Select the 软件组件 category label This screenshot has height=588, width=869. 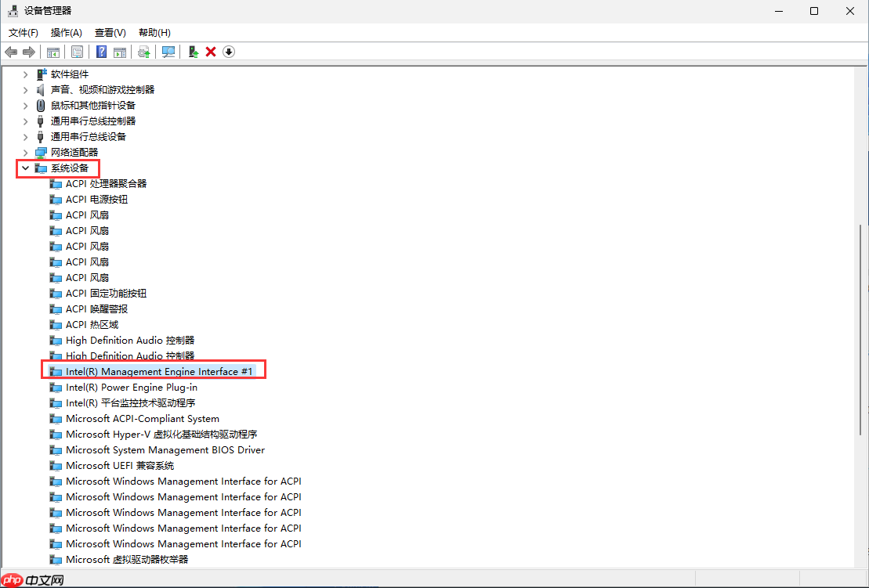[70, 74]
